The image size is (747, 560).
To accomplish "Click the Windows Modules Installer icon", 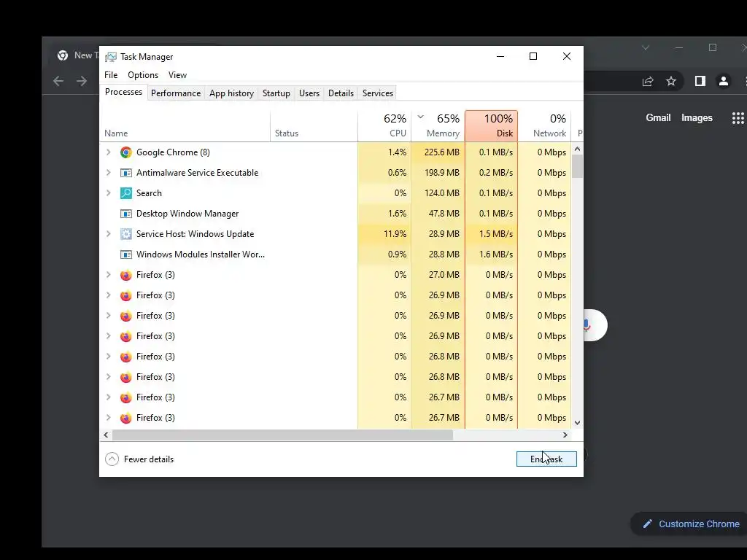I will click(x=125, y=254).
